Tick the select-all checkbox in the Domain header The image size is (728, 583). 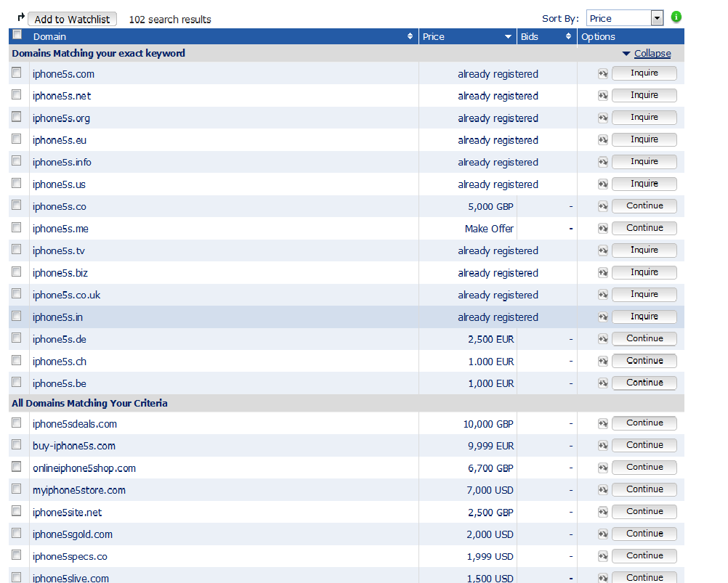click(x=17, y=35)
